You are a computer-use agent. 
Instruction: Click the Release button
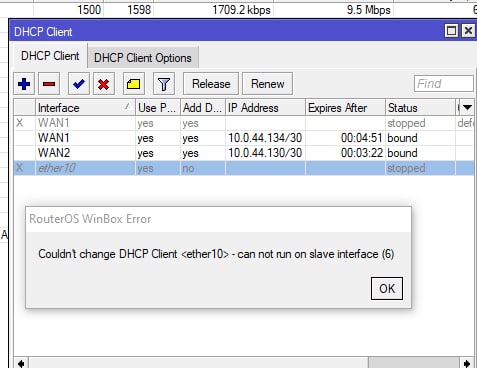click(211, 84)
